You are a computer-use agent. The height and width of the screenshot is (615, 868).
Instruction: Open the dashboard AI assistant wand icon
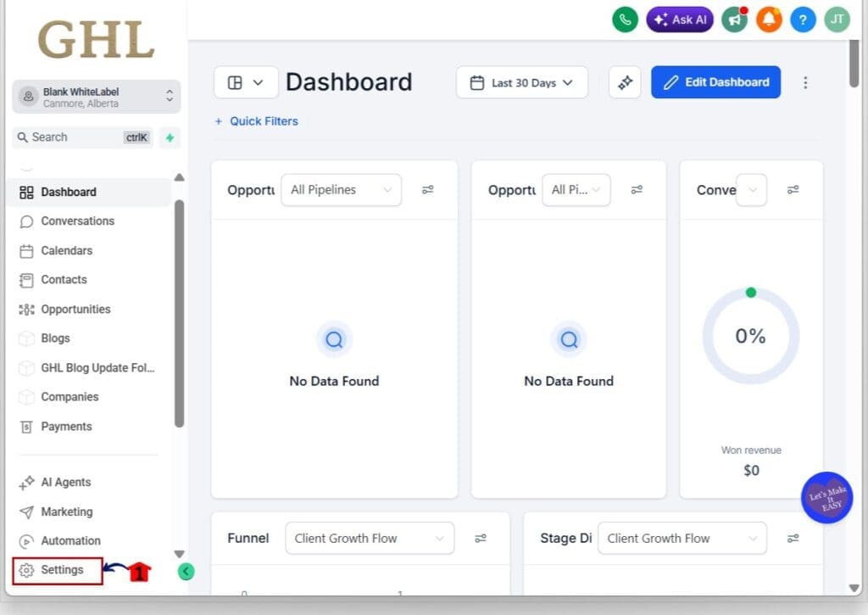(625, 82)
